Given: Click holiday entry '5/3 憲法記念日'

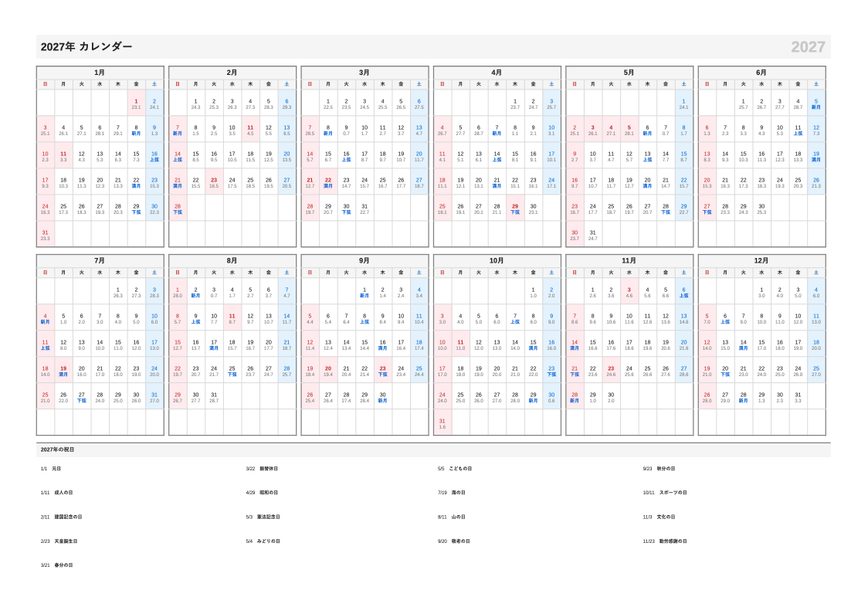Looking at the screenshot, I should (263, 517).
